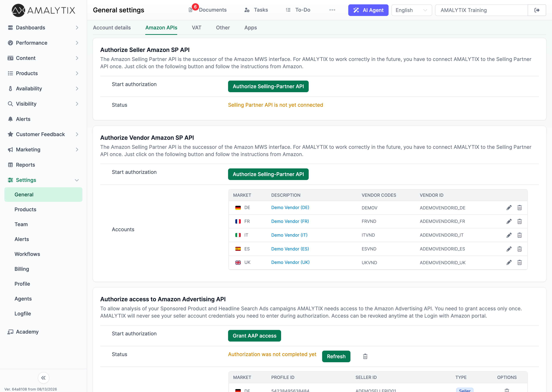
Task: Expand the Dashboards menu
Action: tap(43, 28)
